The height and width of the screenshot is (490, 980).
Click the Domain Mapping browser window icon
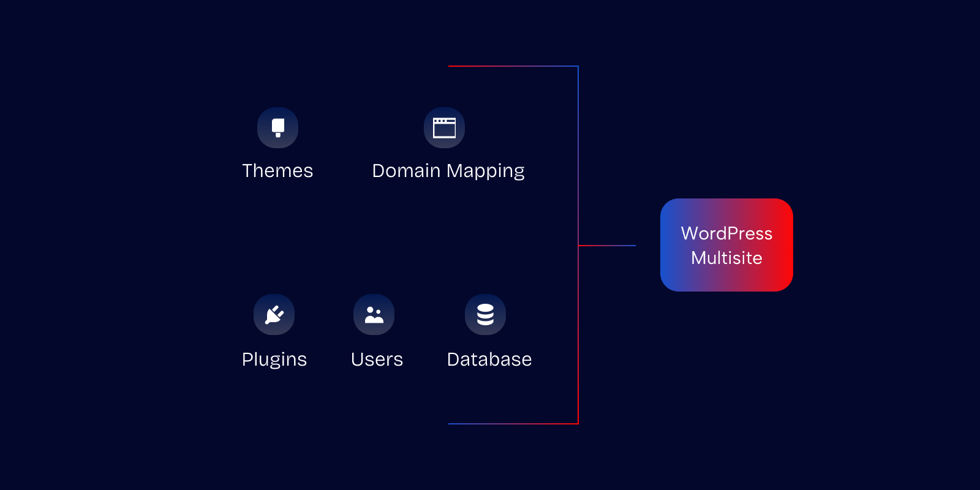[x=444, y=127]
